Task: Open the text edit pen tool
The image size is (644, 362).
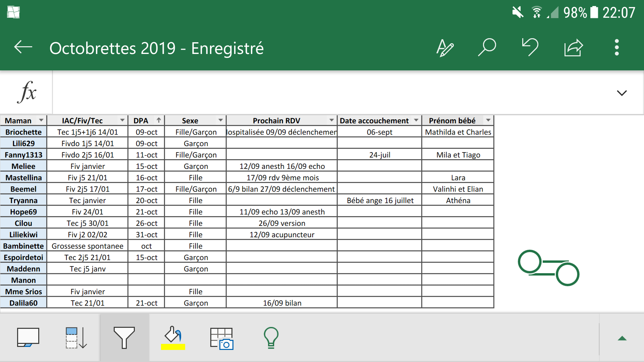Action: tap(445, 48)
